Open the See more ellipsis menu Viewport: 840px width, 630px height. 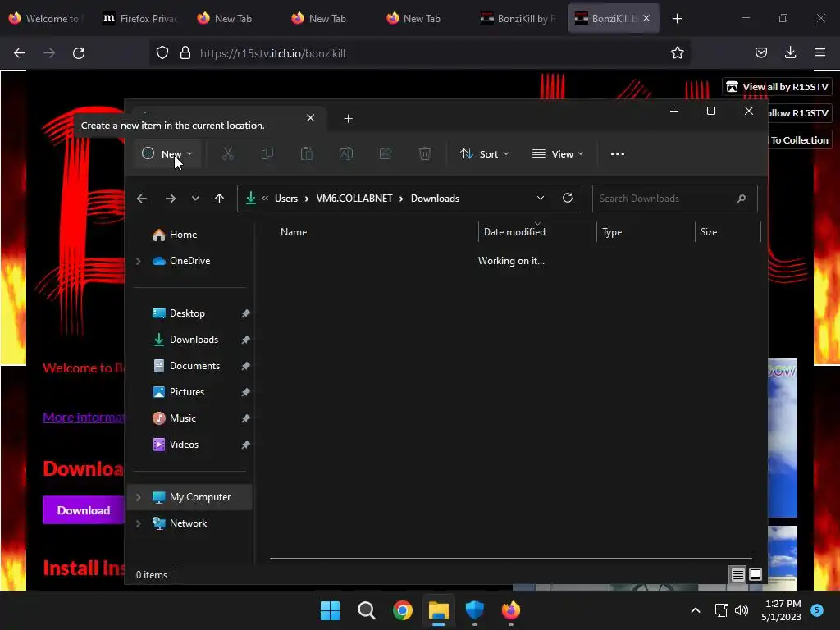(617, 153)
